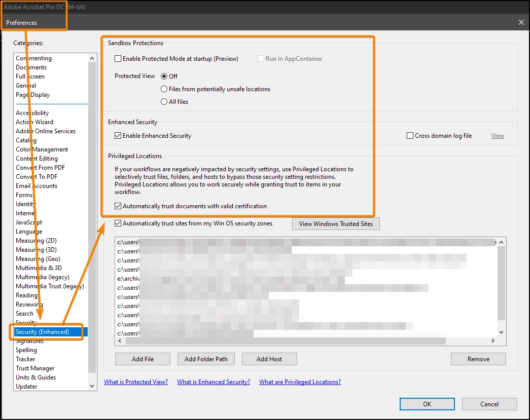Image resolution: width=530 pixels, height=420 pixels.
Task: Select Security (Enhanced) category
Action: (x=51, y=332)
